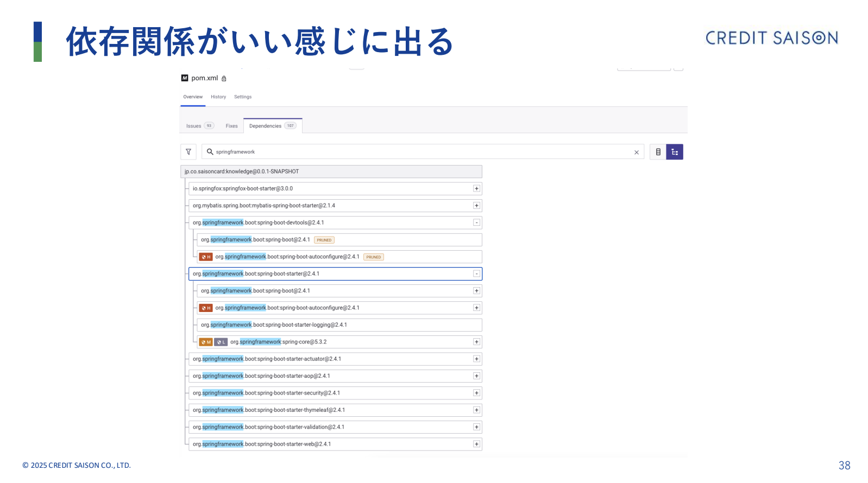Click H severity badge on pruned autoconfigure row

pyautogui.click(x=206, y=257)
